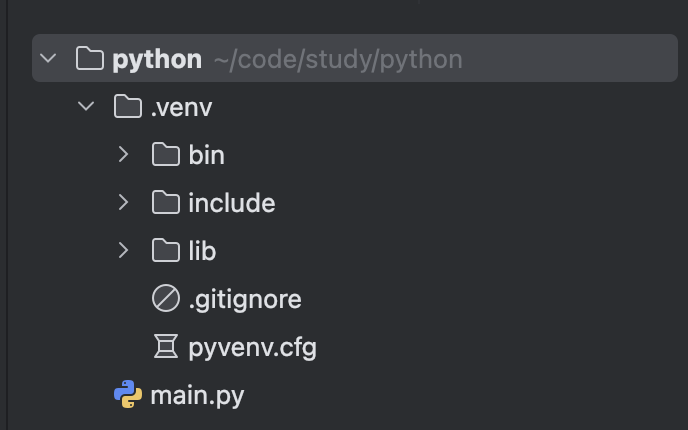Expand the include folder chevron
The width and height of the screenshot is (688, 430).
click(124, 202)
